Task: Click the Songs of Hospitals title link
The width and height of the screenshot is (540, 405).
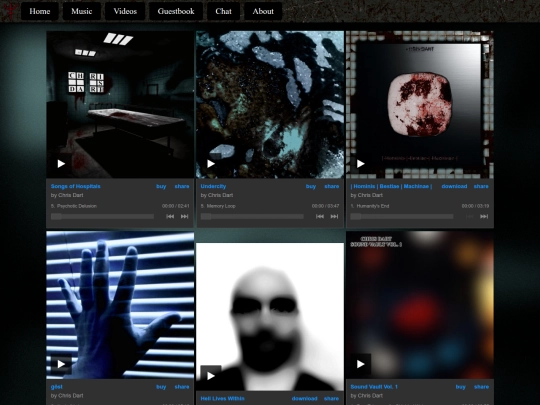Action: pyautogui.click(x=75, y=186)
